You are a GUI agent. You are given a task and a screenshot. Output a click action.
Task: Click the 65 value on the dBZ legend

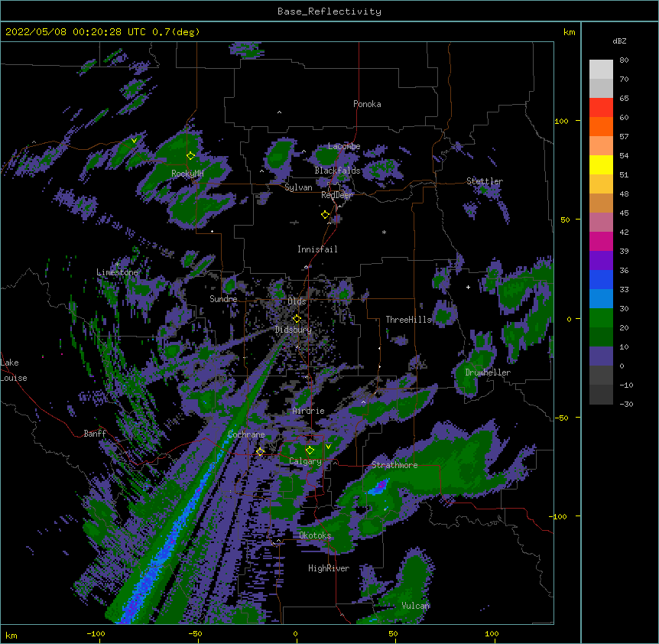(x=624, y=99)
